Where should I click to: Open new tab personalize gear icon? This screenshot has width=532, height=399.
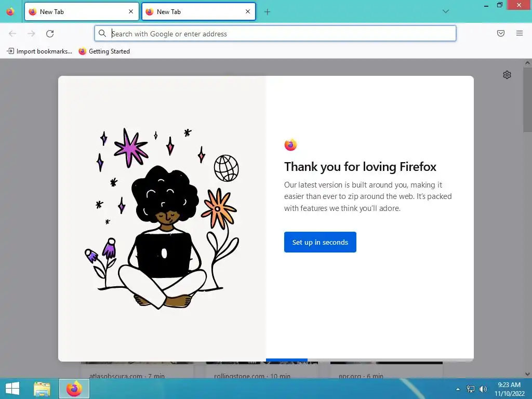[x=507, y=75]
